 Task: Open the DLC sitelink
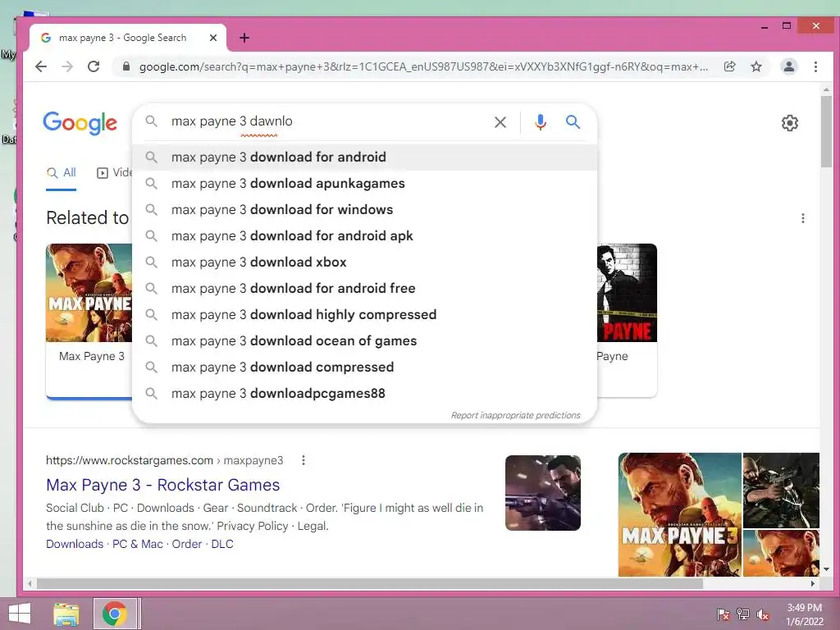point(222,544)
